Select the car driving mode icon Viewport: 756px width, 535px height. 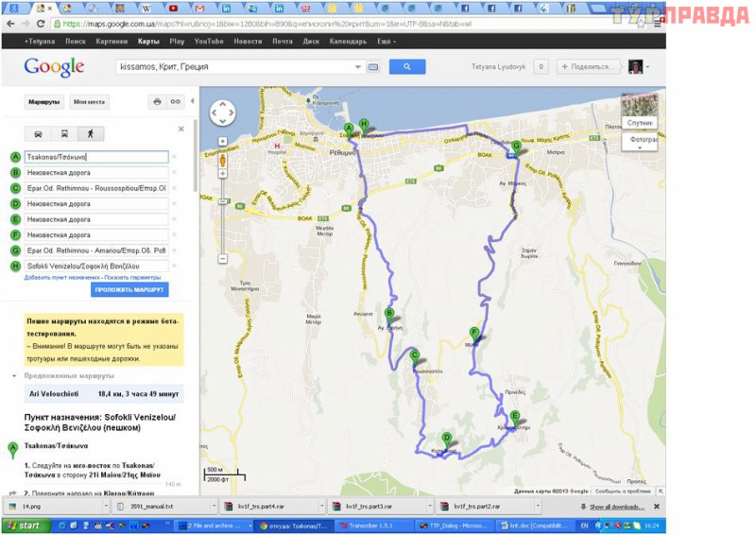click(x=38, y=134)
